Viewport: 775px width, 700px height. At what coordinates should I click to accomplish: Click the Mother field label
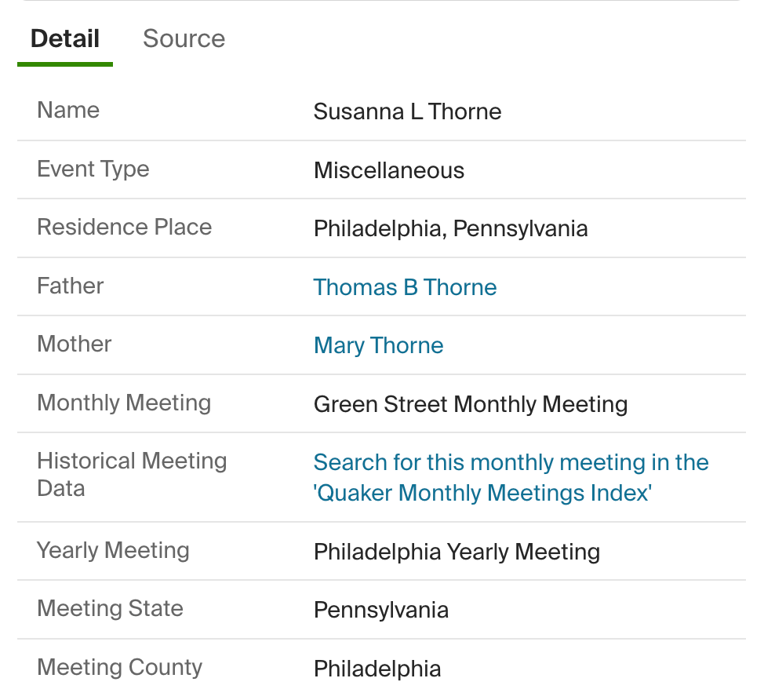point(75,344)
